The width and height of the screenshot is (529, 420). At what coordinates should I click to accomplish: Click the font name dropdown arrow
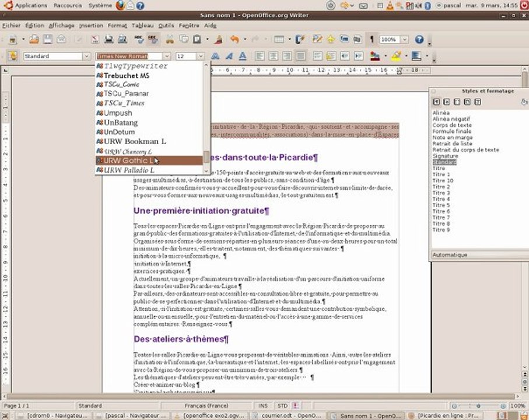click(x=167, y=56)
